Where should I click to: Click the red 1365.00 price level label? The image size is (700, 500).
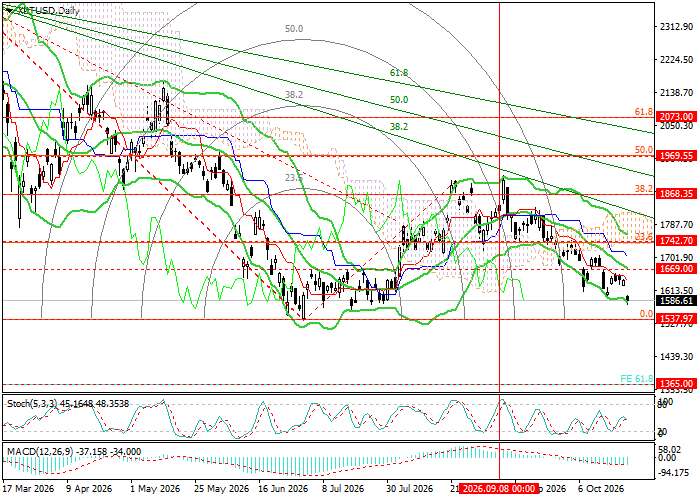pos(676,384)
